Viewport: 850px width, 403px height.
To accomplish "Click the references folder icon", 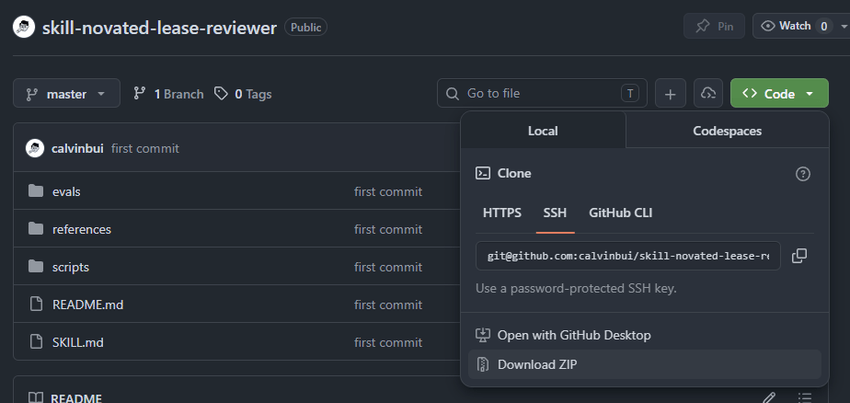I will point(36,229).
